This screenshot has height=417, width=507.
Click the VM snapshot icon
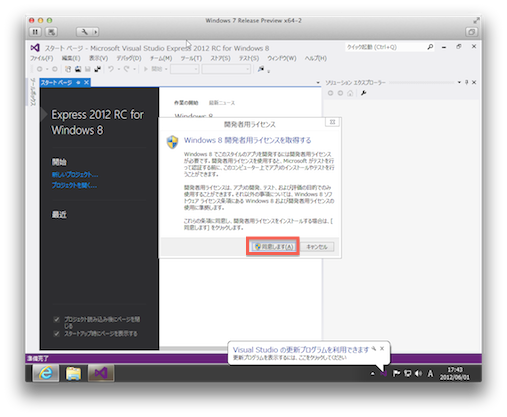[51, 32]
